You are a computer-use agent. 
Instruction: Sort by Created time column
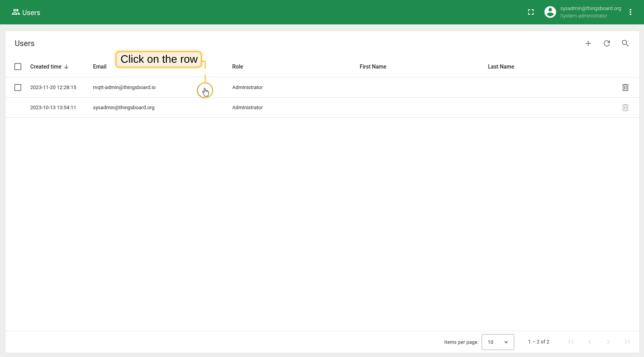[46, 67]
